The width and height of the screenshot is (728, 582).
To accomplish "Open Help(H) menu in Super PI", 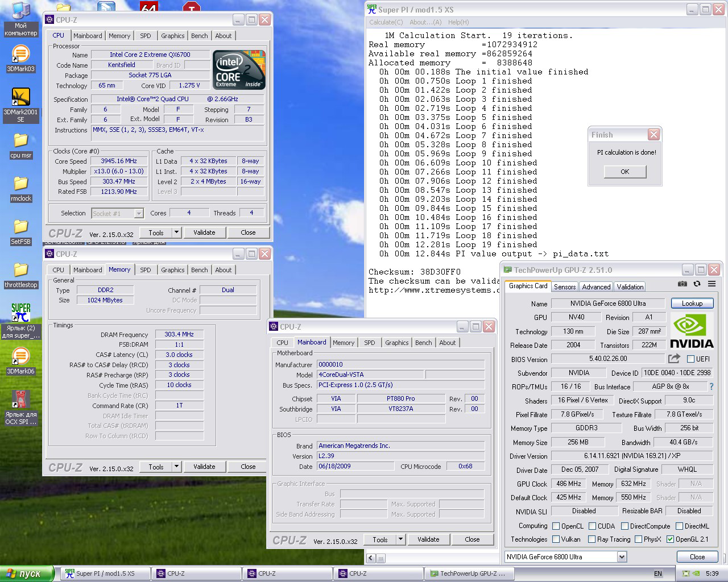I will 458,22.
